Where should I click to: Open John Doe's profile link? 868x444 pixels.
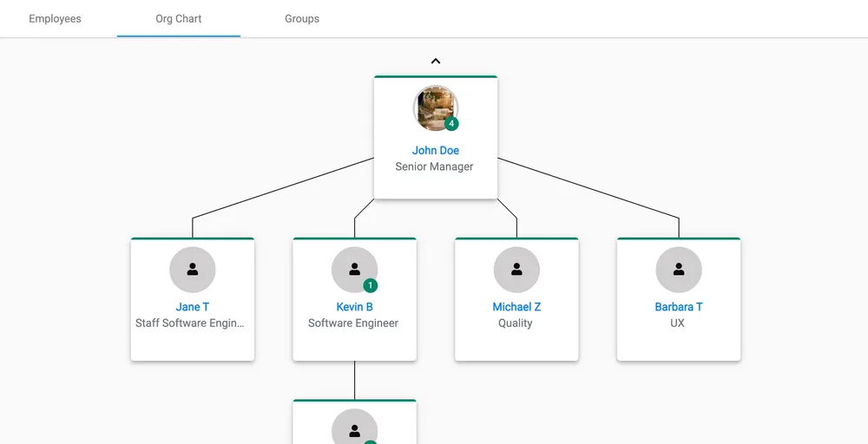click(436, 150)
